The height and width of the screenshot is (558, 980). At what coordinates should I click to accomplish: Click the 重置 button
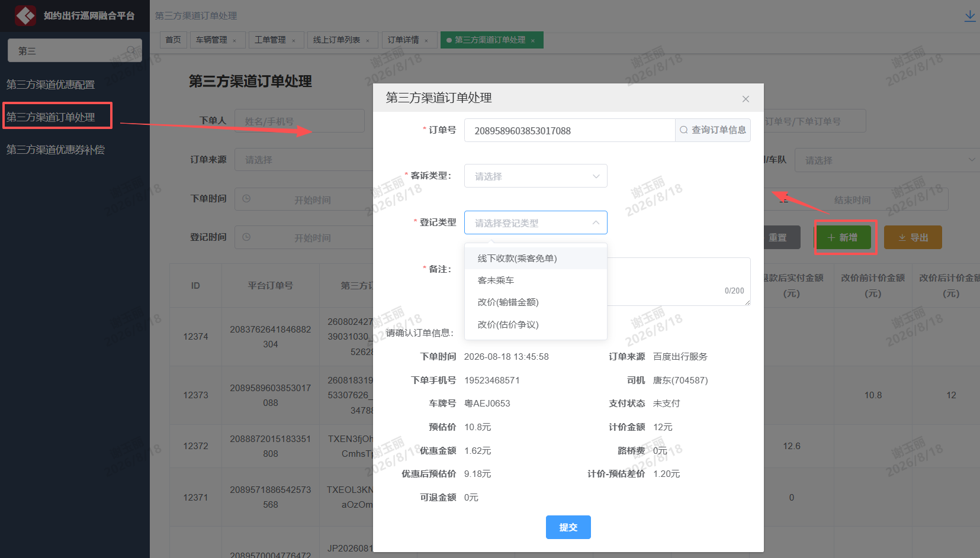point(779,237)
